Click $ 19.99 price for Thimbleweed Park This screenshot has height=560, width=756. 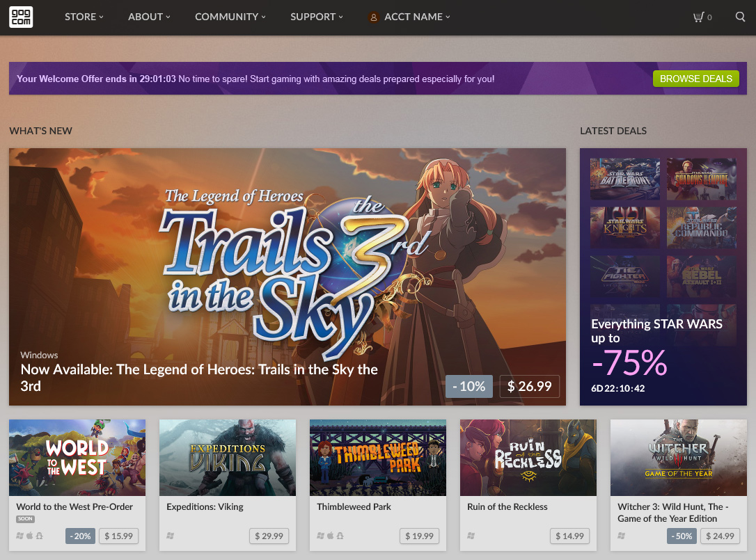pyautogui.click(x=420, y=536)
